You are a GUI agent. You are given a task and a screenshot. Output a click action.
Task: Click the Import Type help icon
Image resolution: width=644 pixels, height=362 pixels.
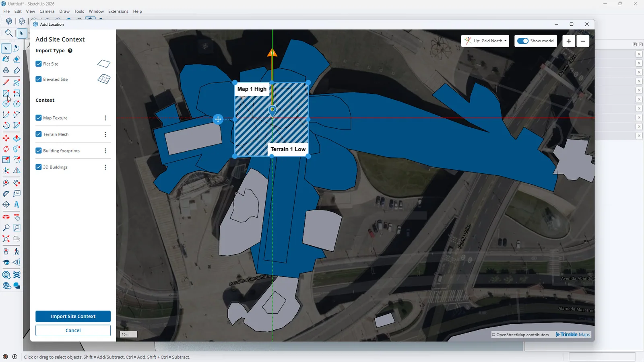(x=70, y=51)
